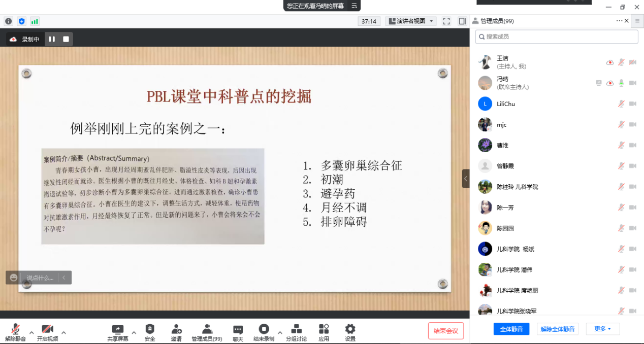Check the green network signal icon
644x344 pixels.
click(x=35, y=21)
